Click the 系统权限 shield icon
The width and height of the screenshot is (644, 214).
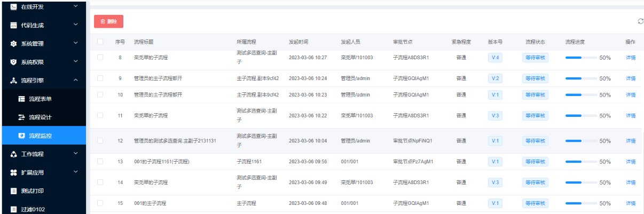pyautogui.click(x=14, y=62)
